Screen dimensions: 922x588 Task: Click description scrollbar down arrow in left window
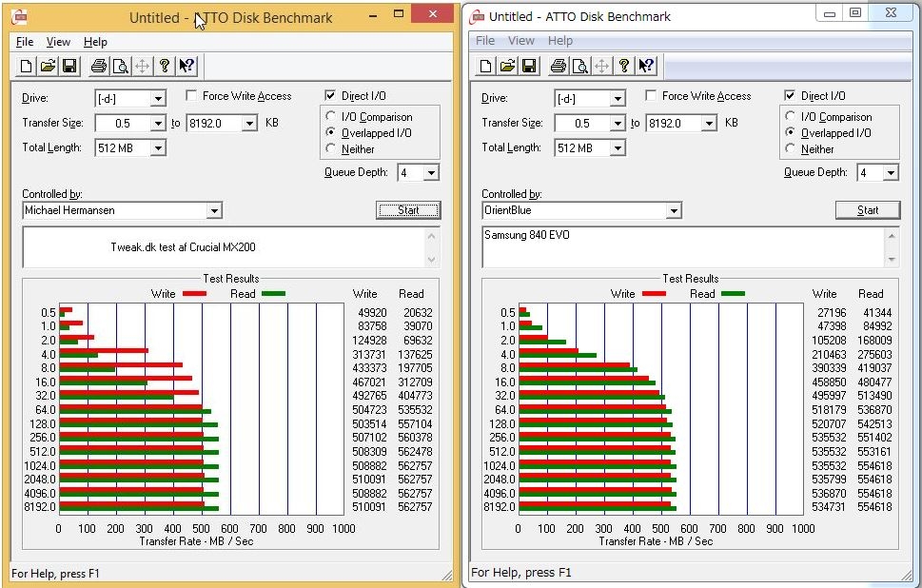pos(432,260)
